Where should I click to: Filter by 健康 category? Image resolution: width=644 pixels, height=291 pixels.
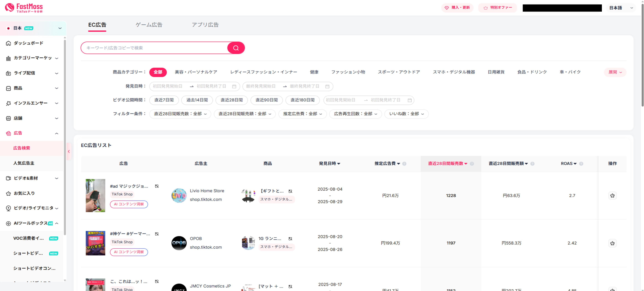[x=314, y=72]
